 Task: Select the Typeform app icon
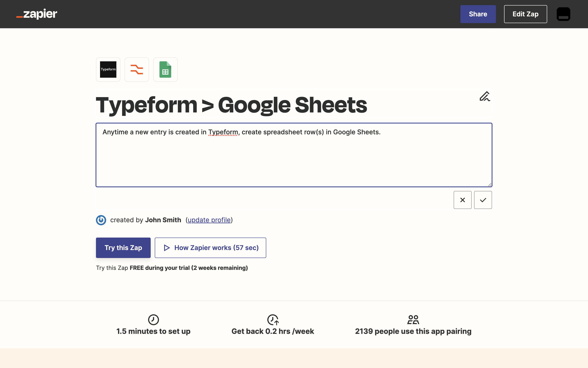pyautogui.click(x=108, y=69)
